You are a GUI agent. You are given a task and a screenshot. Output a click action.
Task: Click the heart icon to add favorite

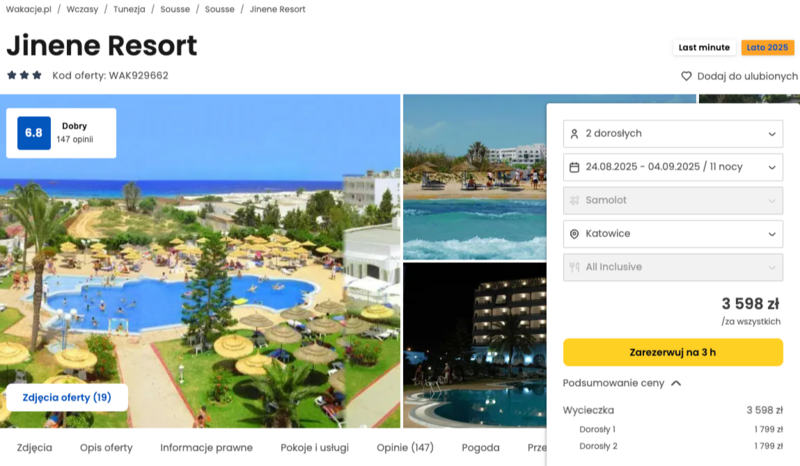click(686, 76)
